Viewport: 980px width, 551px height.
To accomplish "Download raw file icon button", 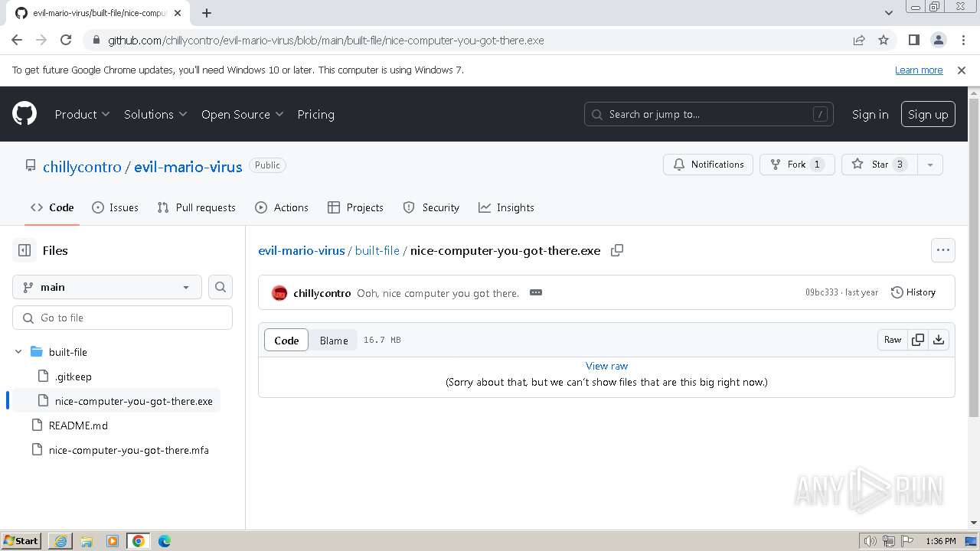I will [939, 340].
